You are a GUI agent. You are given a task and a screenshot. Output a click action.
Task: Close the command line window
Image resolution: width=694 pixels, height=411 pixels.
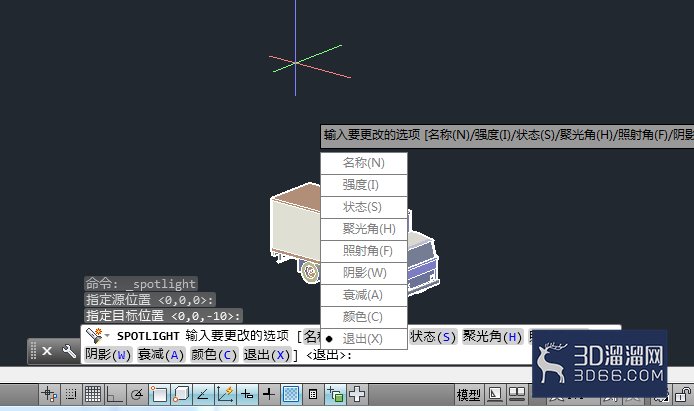pos(47,351)
